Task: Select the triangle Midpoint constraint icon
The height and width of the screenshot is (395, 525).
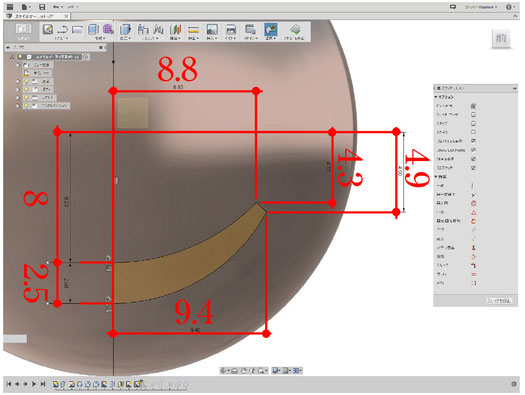Action: tap(473, 212)
